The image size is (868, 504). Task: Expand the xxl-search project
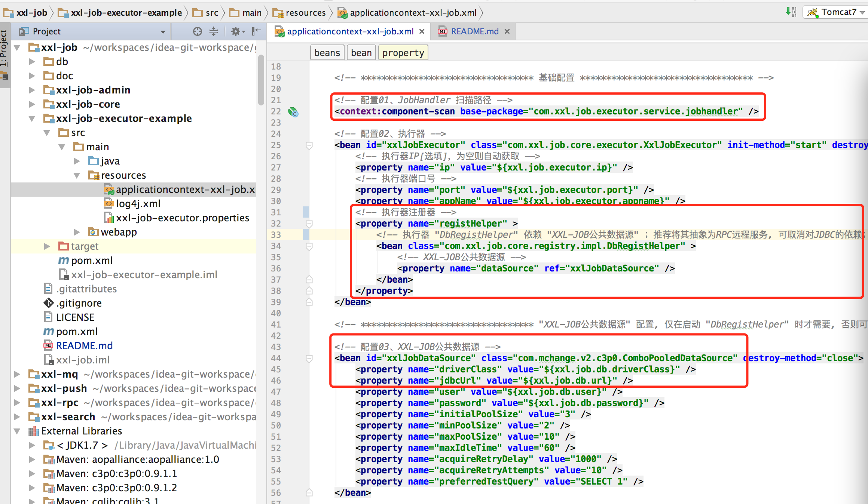click(x=17, y=417)
